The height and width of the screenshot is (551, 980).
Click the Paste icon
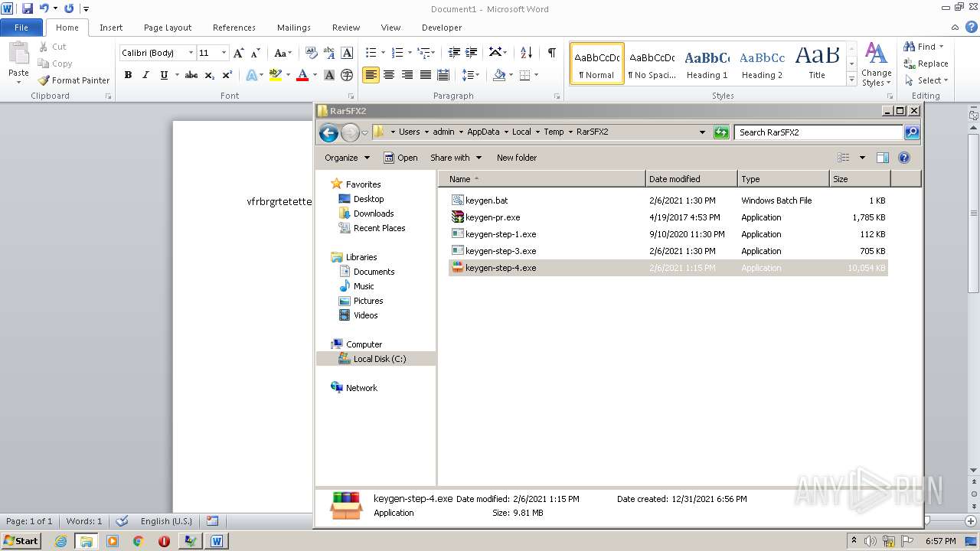click(x=18, y=54)
